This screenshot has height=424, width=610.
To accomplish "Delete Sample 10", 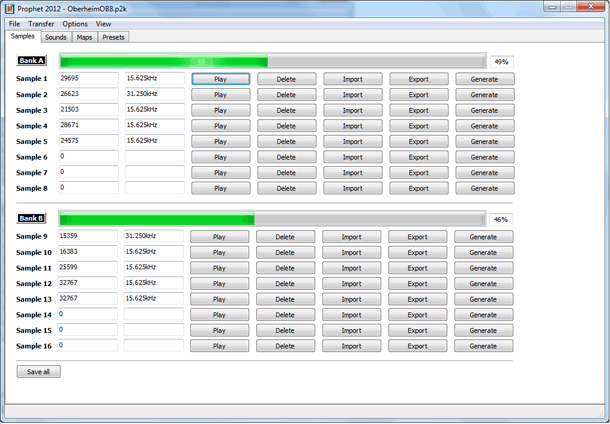I will point(286,252).
